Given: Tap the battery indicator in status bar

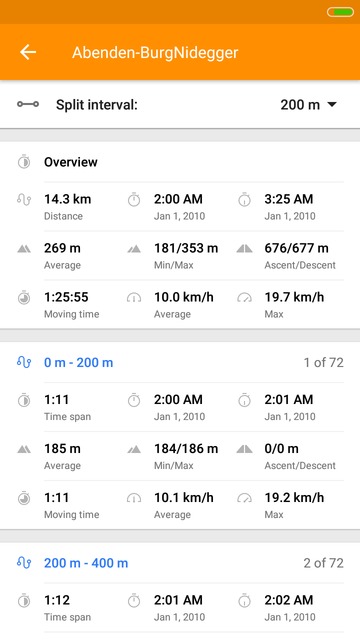Looking at the screenshot, I should 340,12.
